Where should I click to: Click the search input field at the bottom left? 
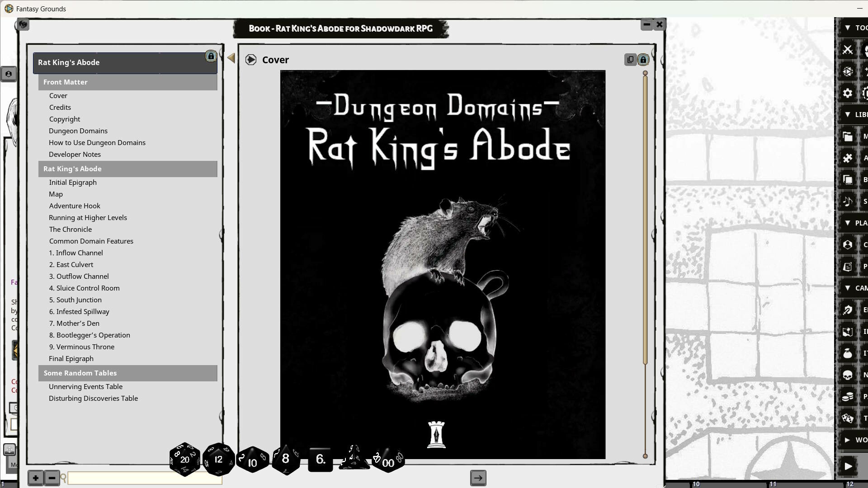pyautogui.click(x=145, y=478)
